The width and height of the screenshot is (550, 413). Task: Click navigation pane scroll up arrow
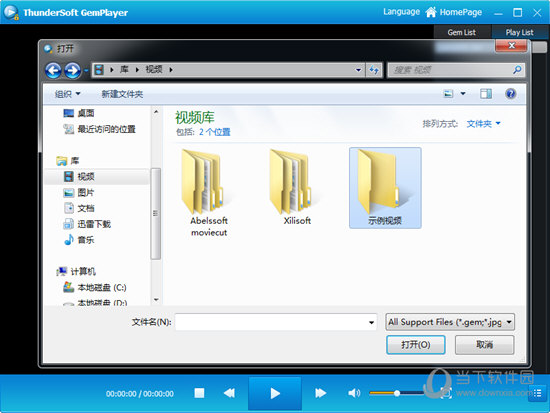156,112
